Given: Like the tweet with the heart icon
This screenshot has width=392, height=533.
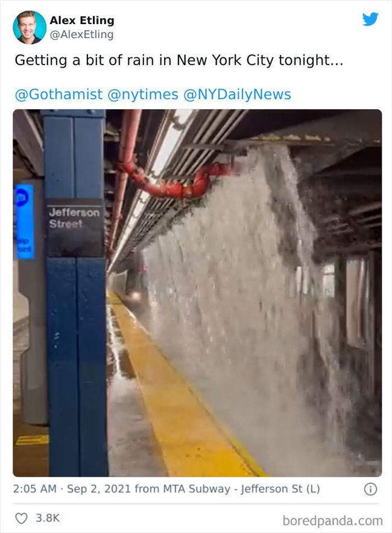Looking at the screenshot, I should click(x=21, y=518).
